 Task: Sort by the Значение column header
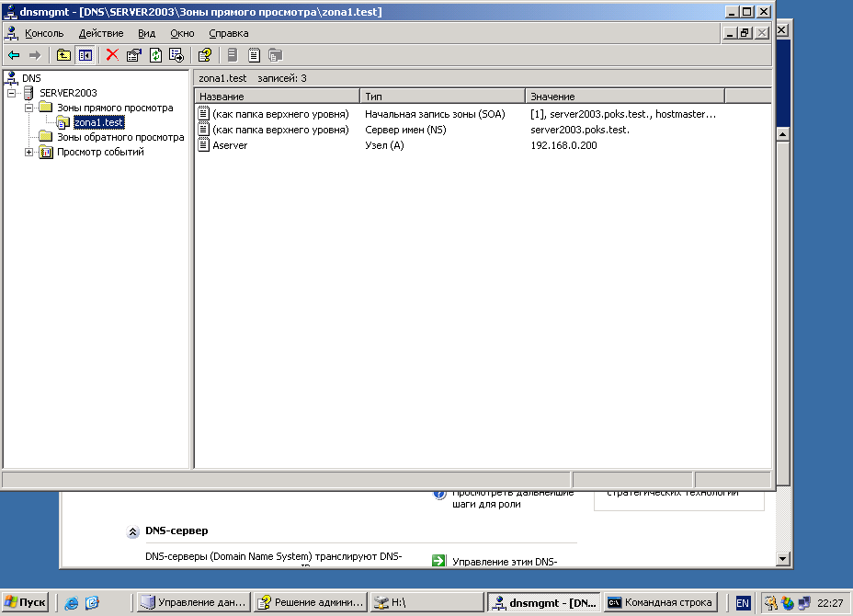tap(624, 97)
